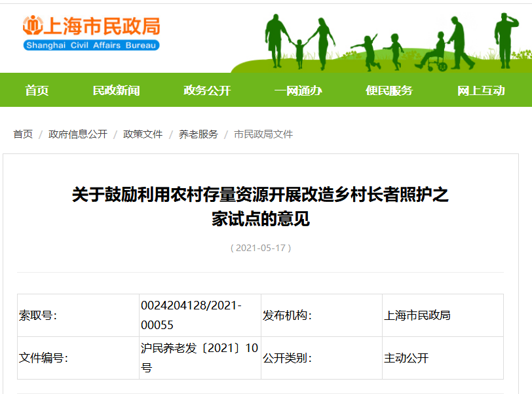Go to the 政策文件 breadcrumb
This screenshot has height=394, width=532.
point(143,134)
